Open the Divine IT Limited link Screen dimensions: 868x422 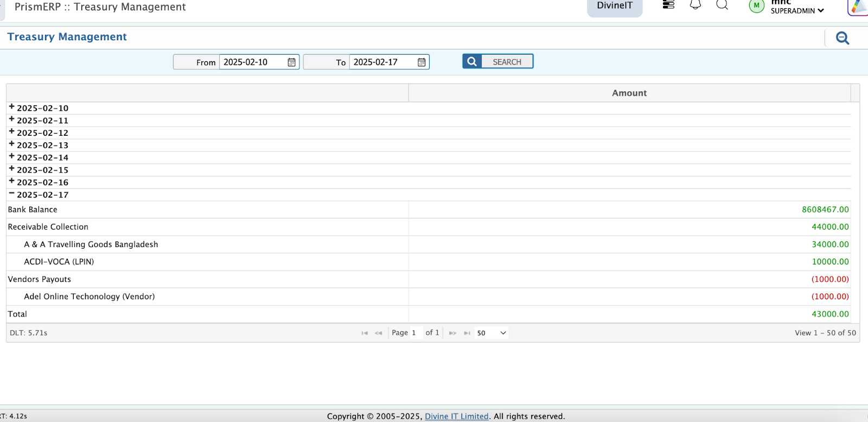pos(456,416)
